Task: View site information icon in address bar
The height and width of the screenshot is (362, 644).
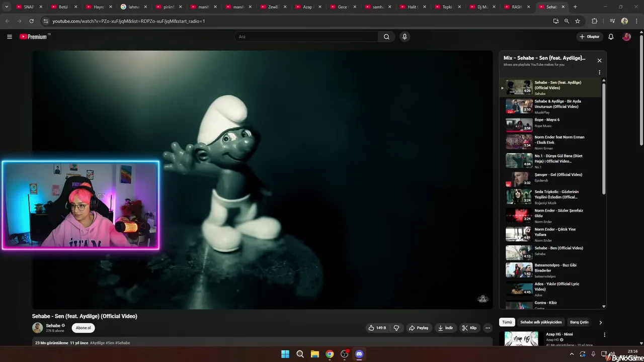Action: [46, 21]
